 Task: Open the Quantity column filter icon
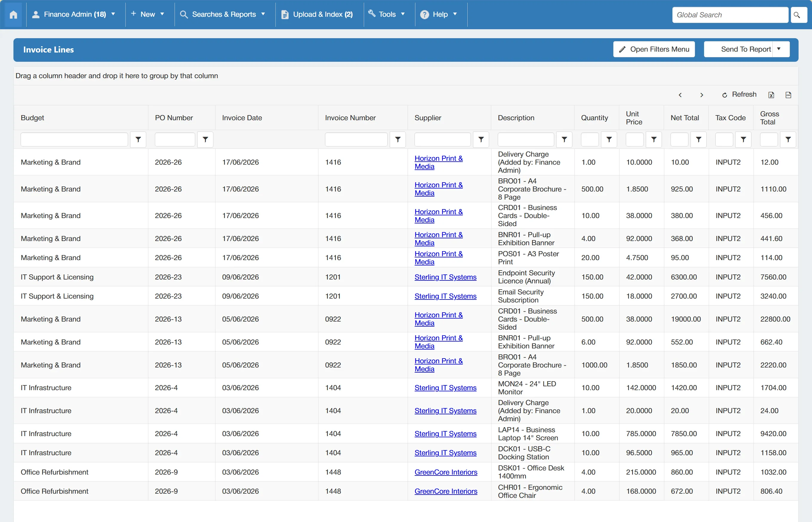point(609,139)
